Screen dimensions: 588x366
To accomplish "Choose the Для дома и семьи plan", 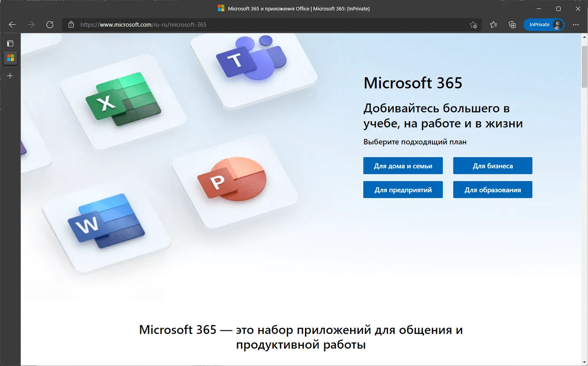I will [x=403, y=166].
